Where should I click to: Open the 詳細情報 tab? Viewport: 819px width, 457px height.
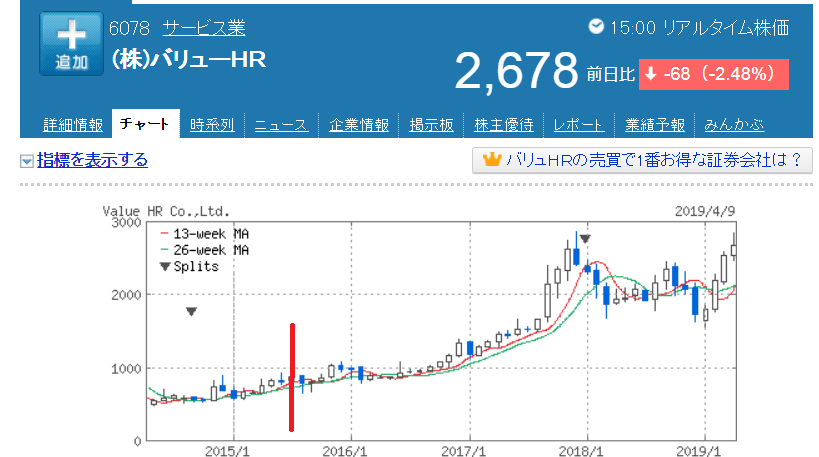[x=73, y=125]
